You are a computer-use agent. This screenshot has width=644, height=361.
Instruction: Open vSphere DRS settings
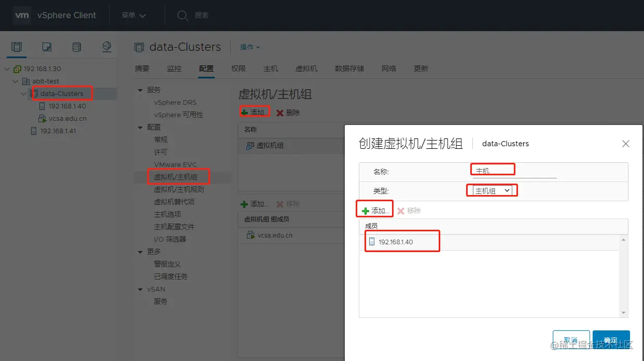[x=175, y=103]
